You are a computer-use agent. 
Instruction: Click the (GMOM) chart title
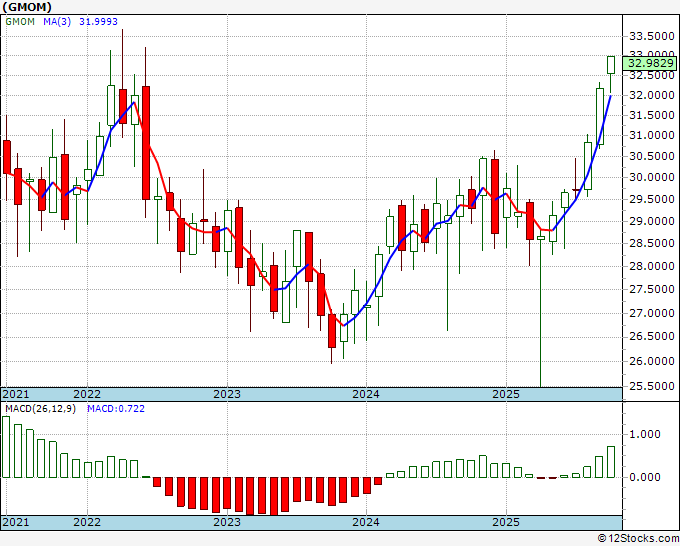pyautogui.click(x=27, y=7)
